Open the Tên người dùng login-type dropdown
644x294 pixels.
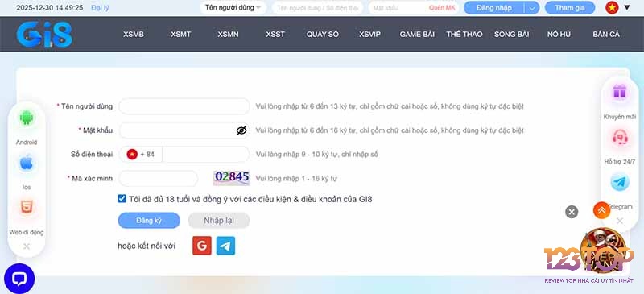click(233, 8)
